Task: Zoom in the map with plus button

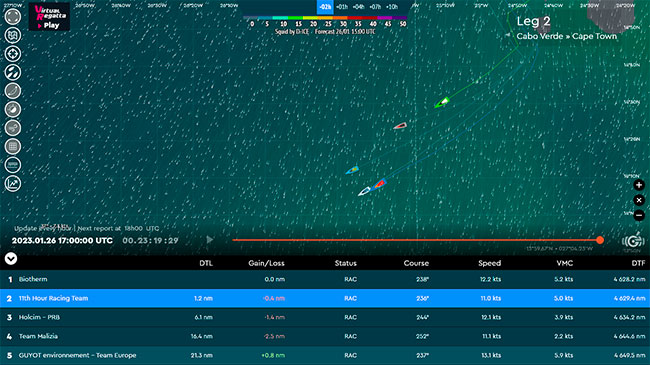Action: 639,185
